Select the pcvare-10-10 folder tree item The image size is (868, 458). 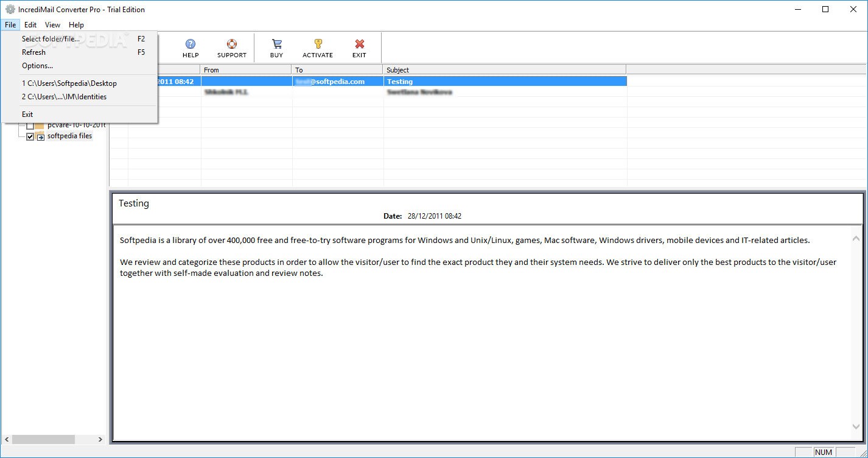pyautogui.click(x=76, y=125)
